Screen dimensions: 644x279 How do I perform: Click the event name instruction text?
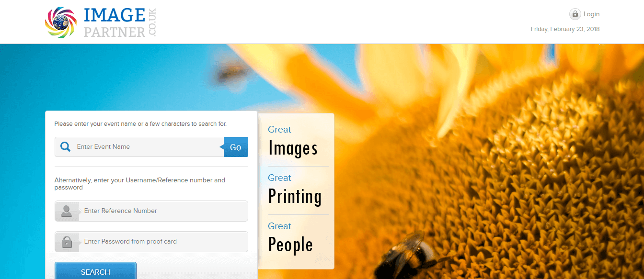(140, 123)
